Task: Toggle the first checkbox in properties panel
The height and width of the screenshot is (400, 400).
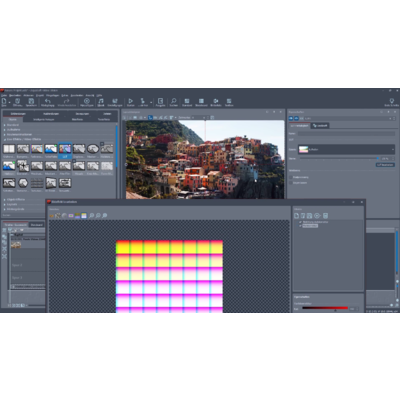Action: 291,177
